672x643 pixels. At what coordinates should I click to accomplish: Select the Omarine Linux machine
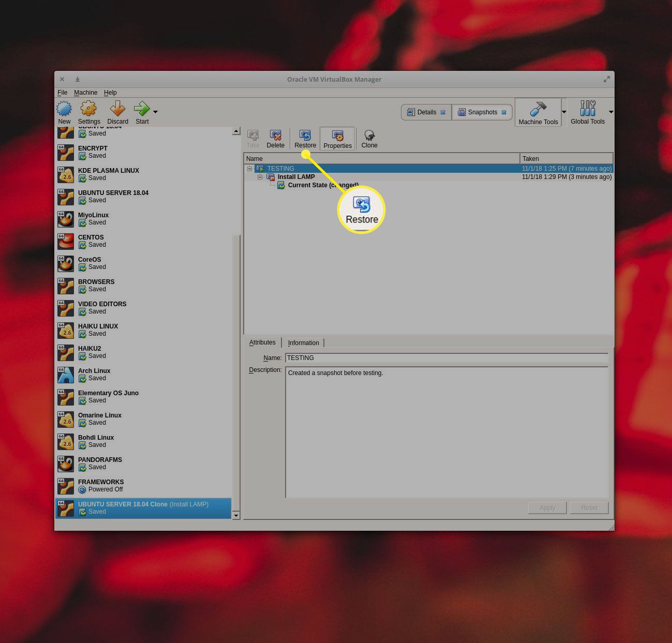(143, 419)
